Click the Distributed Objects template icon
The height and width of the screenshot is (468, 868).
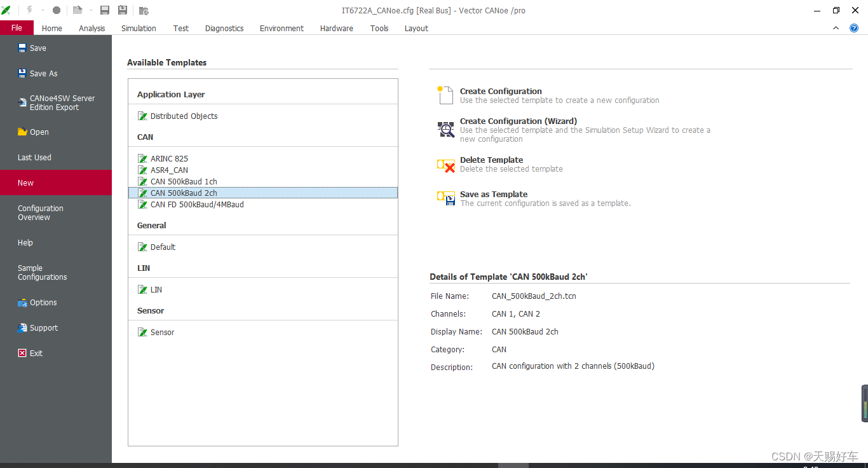(x=143, y=116)
